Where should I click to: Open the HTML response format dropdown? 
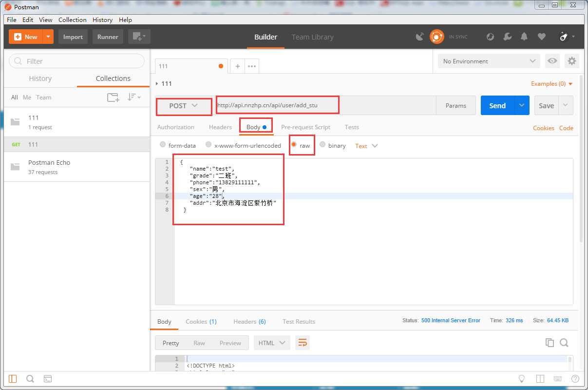pos(272,343)
